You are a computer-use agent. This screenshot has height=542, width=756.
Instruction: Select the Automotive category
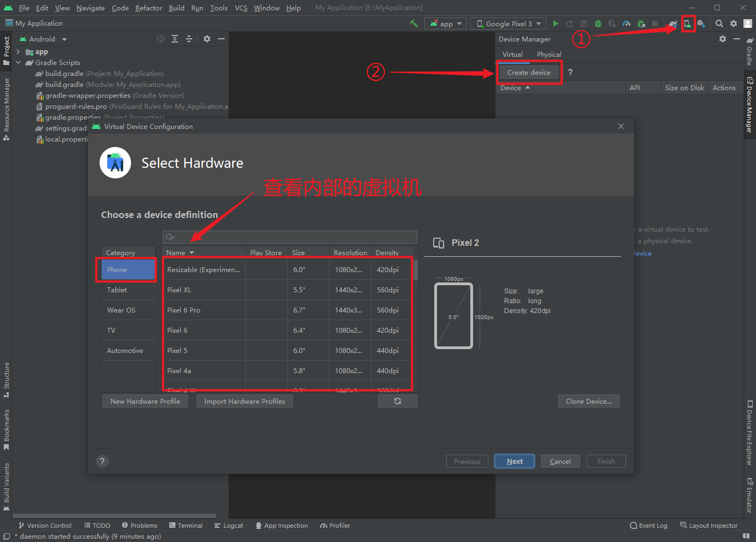point(128,350)
